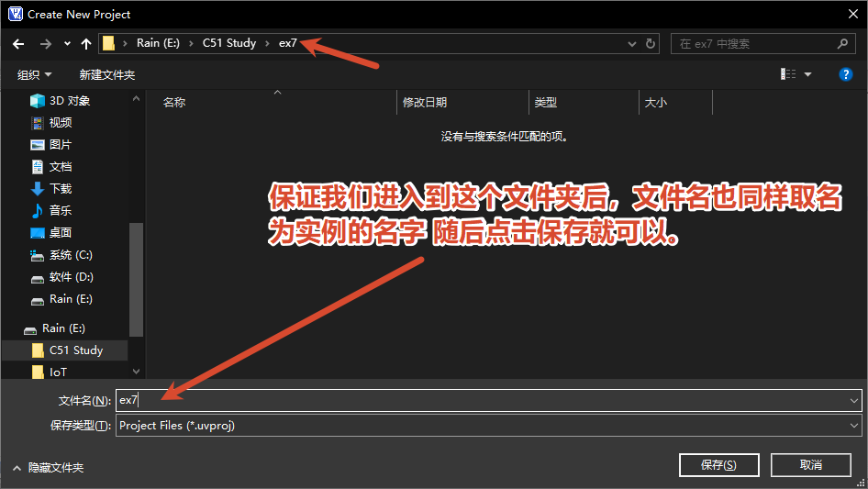The image size is (868, 489).
Task: Open 桌面 in sidebar
Action: (61, 233)
